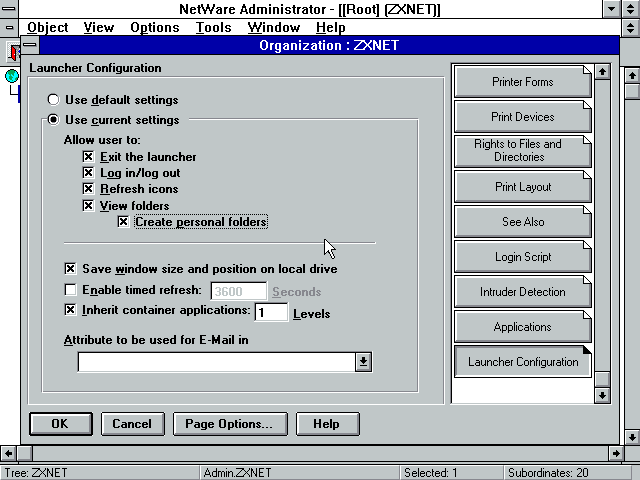Screen dimensions: 640x480
Task: Select Launcher Configuration page button
Action: 522,362
